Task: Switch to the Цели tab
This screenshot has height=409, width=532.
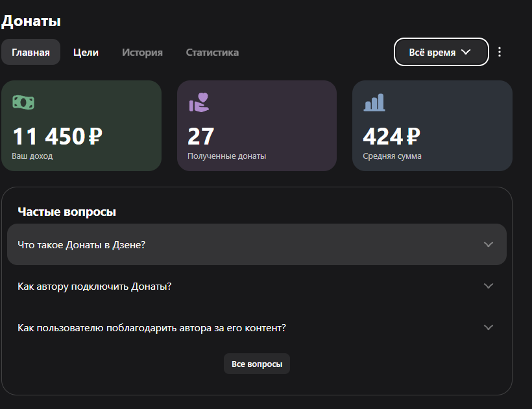Action: (x=86, y=53)
